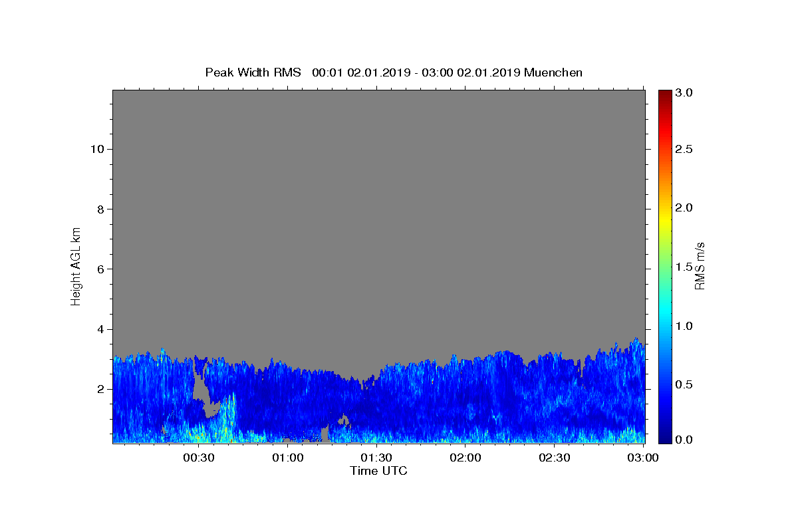Click the 01:00 time tick label
This screenshot has height=532, width=798.
point(287,458)
